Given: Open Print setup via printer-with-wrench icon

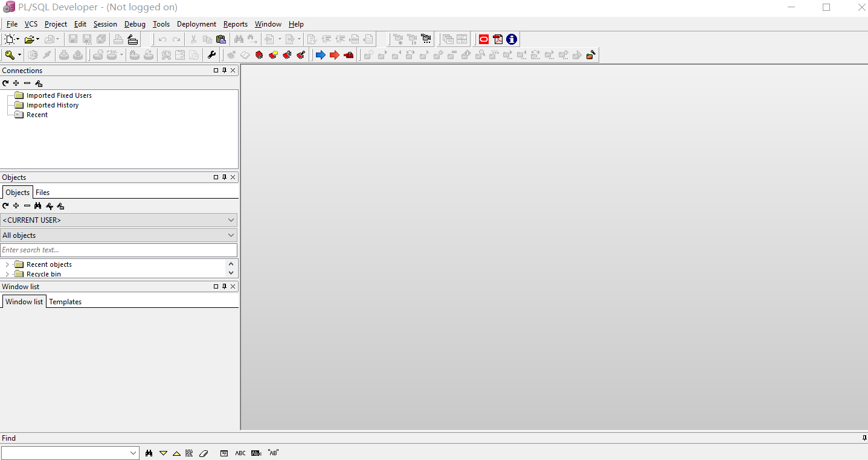Looking at the screenshot, I should pyautogui.click(x=133, y=39).
